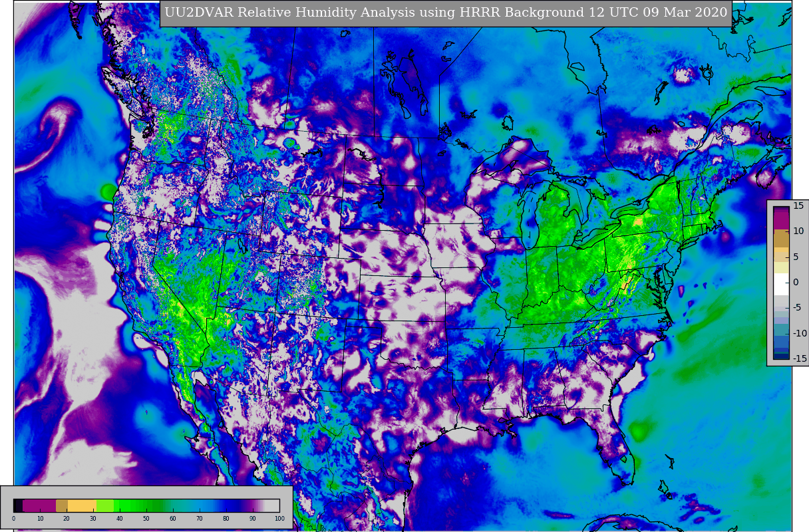809x532 pixels.
Task: Click the map title banner text
Action: coord(446,13)
